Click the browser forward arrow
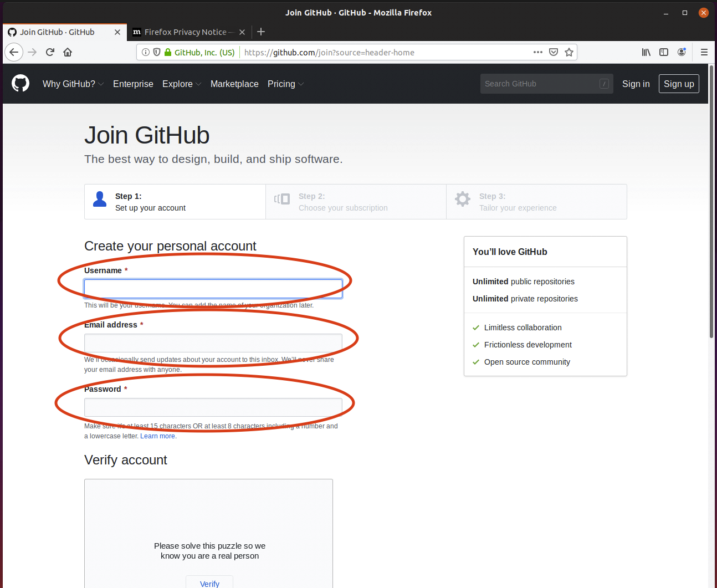Viewport: 717px width, 588px height. (32, 52)
